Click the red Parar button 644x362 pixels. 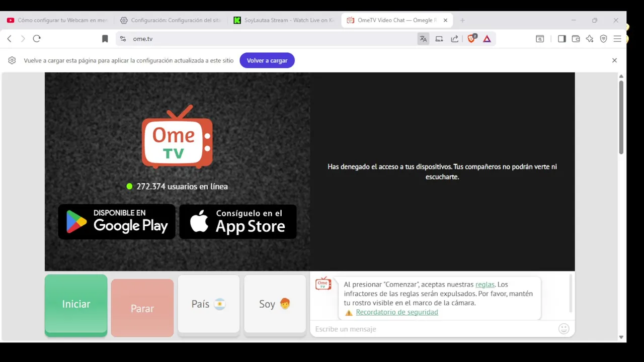point(142,308)
